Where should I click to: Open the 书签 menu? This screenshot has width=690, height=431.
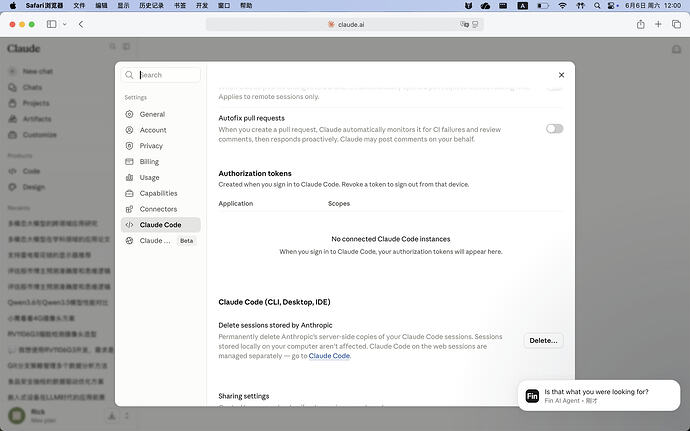(180, 6)
